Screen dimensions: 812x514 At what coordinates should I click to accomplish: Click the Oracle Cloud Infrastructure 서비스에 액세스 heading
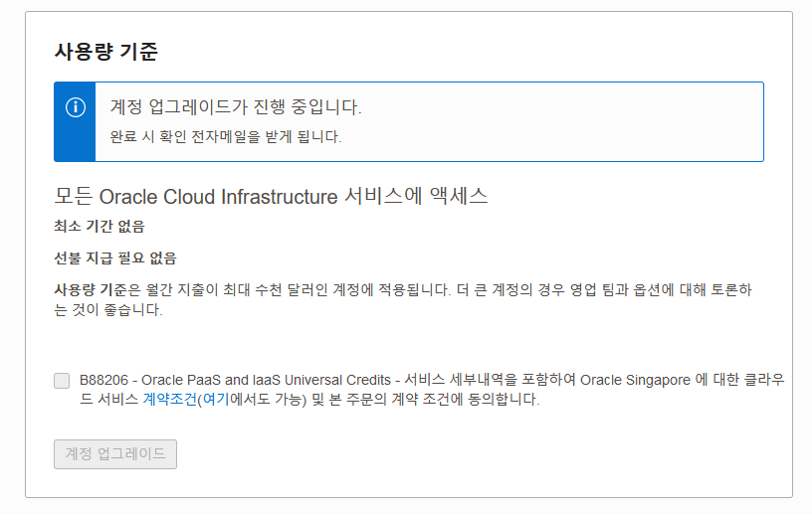271,196
